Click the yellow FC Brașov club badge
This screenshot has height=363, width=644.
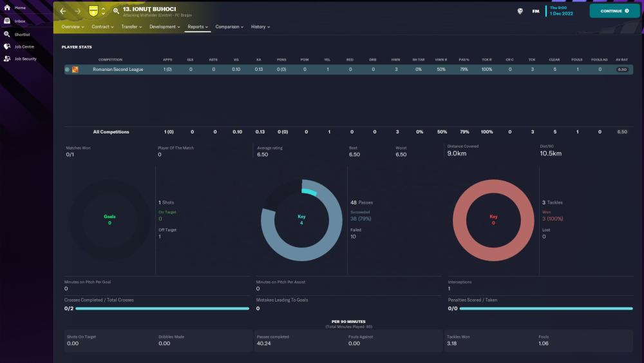pyautogui.click(x=94, y=11)
